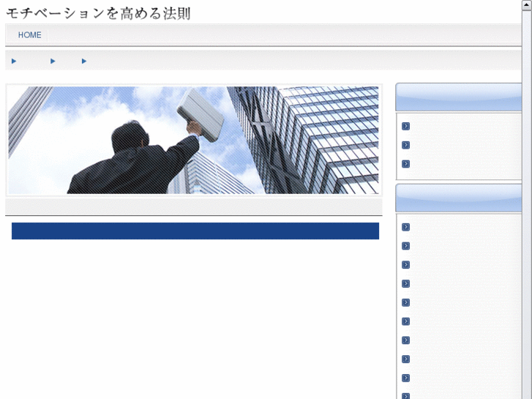Screen dimensions: 532x399
Task: Click the first arrow bullet in the lower sidebar list
Action: [x=405, y=227]
